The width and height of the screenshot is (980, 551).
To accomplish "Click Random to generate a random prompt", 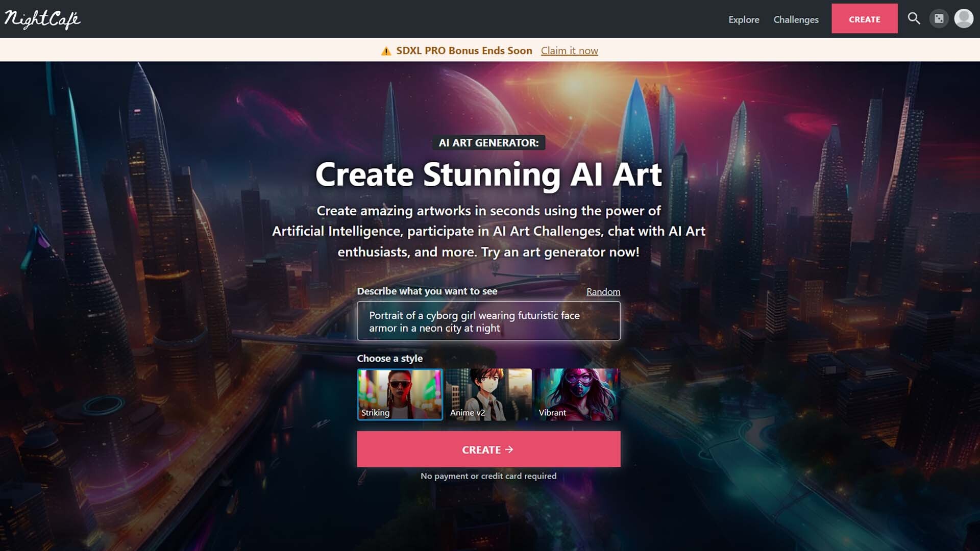I will tap(603, 291).
